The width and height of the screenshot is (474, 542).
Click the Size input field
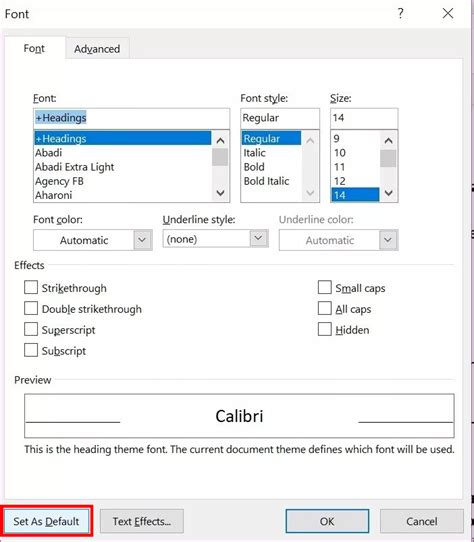click(364, 118)
